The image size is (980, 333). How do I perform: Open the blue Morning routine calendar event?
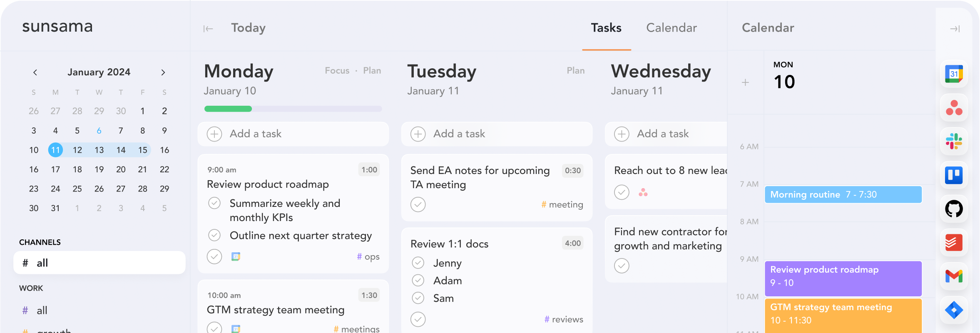(x=843, y=194)
